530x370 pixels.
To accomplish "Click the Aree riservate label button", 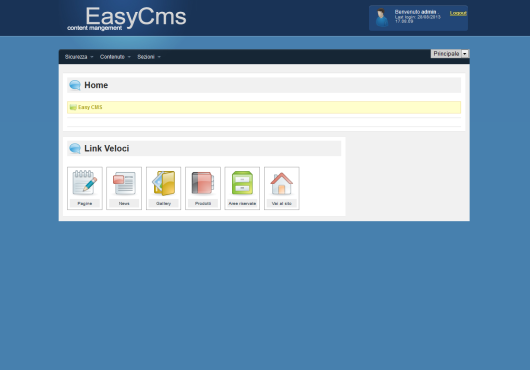I will [242, 203].
